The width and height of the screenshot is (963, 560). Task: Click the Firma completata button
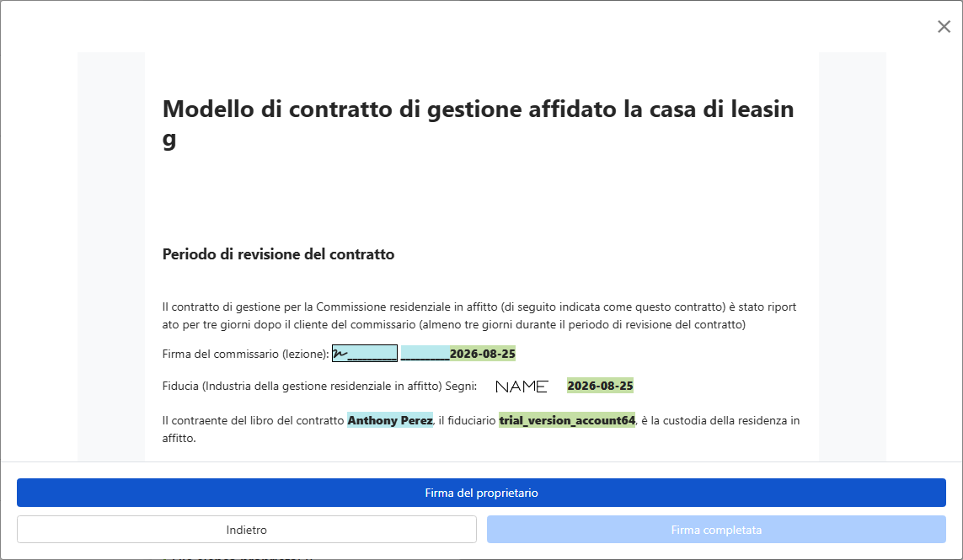(x=716, y=530)
